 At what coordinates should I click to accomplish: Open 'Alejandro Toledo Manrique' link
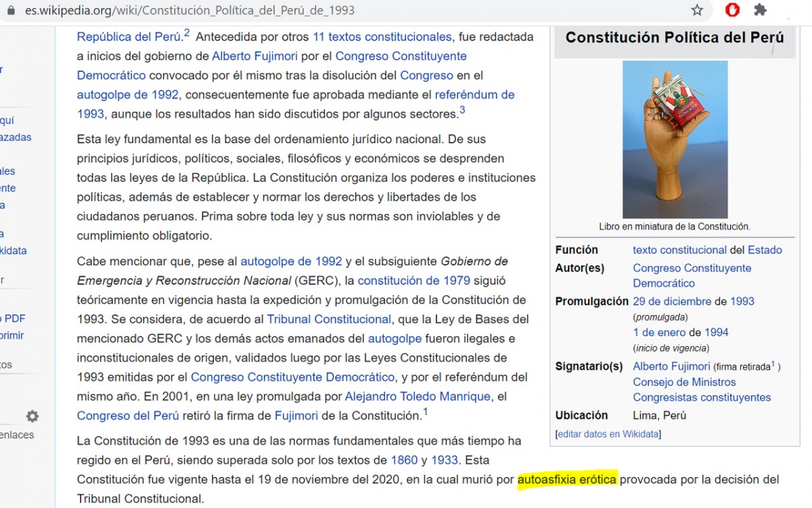[417, 396]
